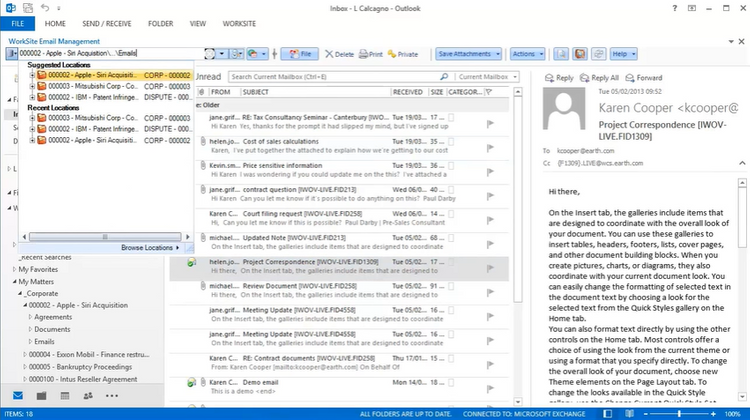Toggle category box for Updated Note email

(x=451, y=238)
